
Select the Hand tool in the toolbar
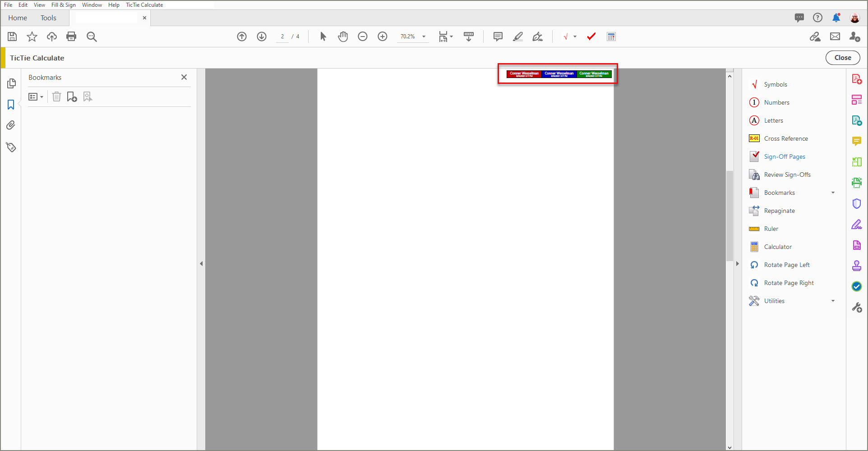343,37
